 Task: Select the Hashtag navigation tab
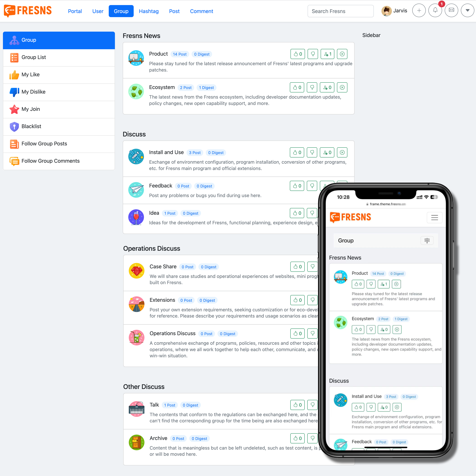149,11
